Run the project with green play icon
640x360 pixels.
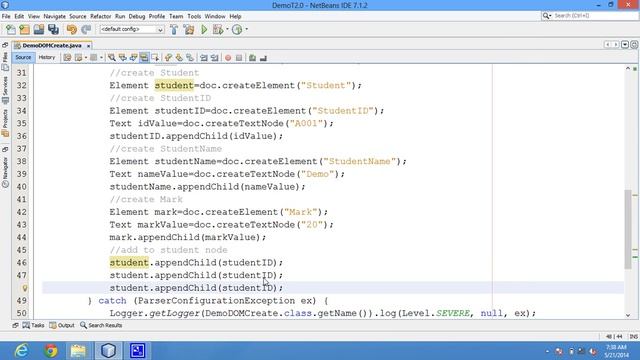pos(204,29)
